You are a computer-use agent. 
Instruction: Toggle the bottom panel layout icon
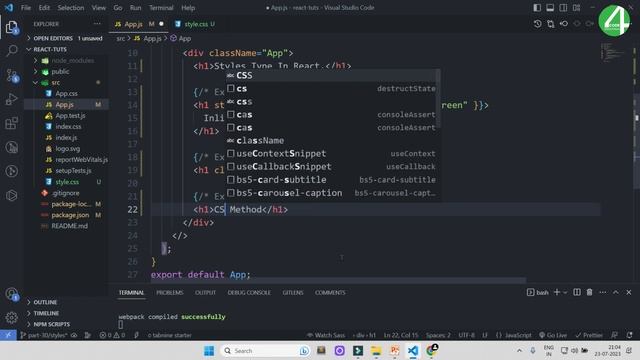point(550,8)
